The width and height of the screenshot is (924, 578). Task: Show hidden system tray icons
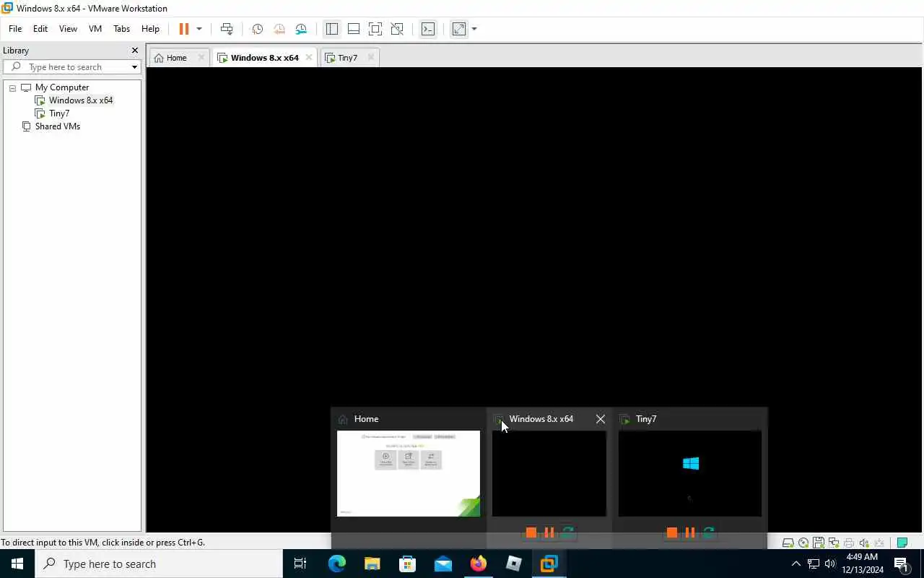(x=796, y=564)
